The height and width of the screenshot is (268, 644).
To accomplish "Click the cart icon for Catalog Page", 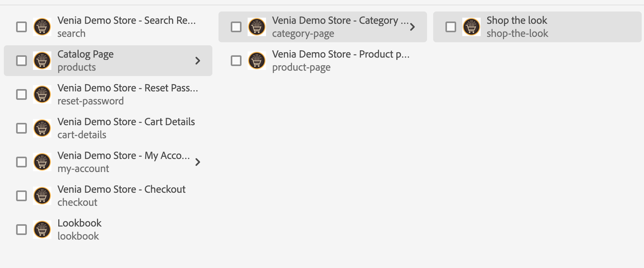I will [x=42, y=61].
